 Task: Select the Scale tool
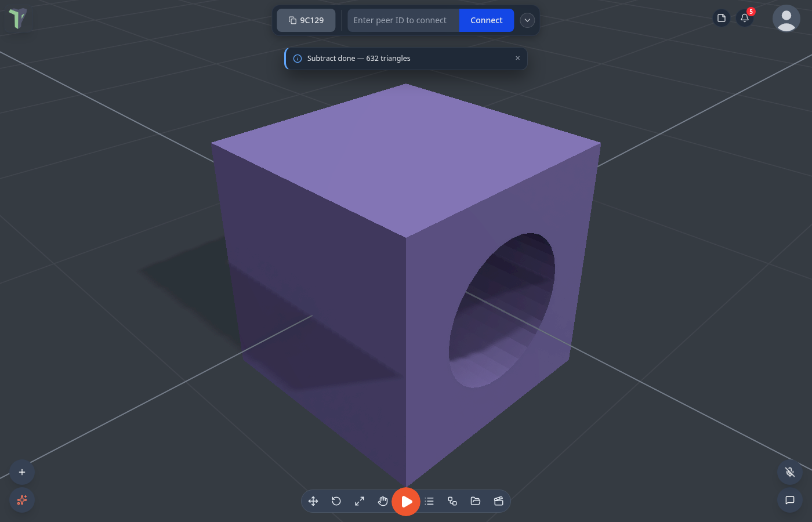point(360,501)
